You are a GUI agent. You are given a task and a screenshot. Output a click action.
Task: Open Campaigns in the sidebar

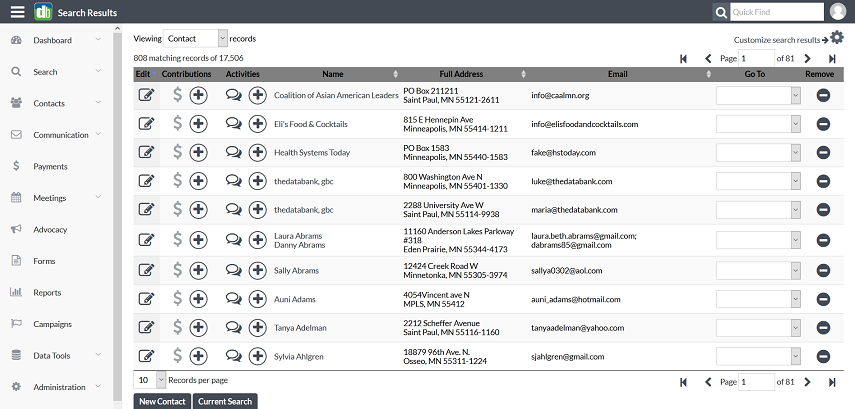tap(52, 324)
